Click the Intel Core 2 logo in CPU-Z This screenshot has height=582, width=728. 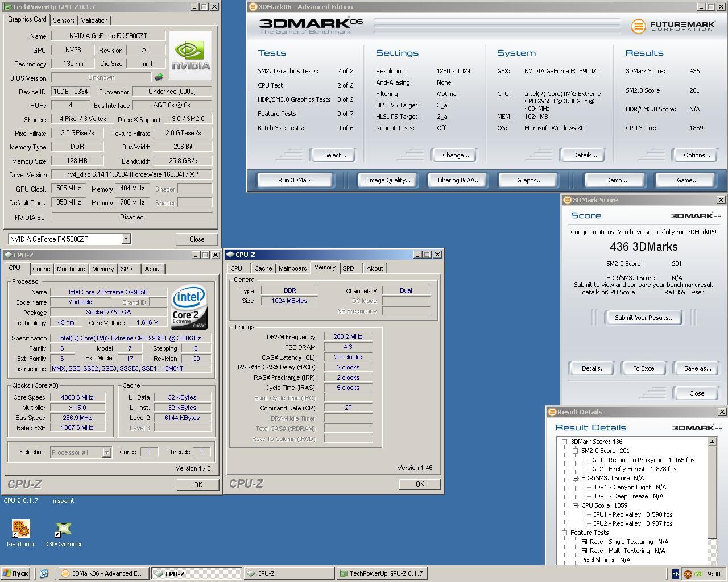click(189, 307)
